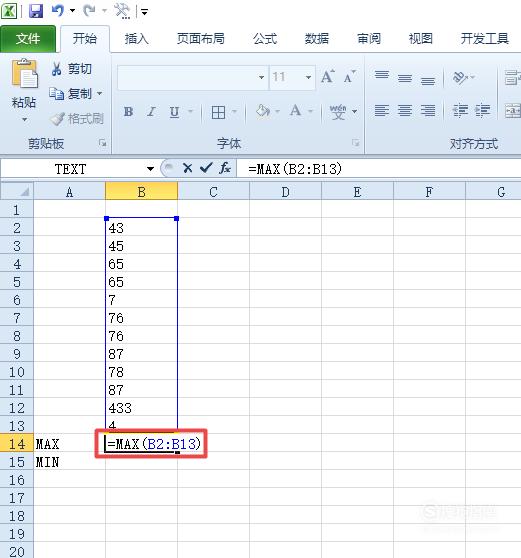Image resolution: width=521 pixels, height=558 pixels.
Task: Toggle Italic formatting
Action: pos(152,112)
